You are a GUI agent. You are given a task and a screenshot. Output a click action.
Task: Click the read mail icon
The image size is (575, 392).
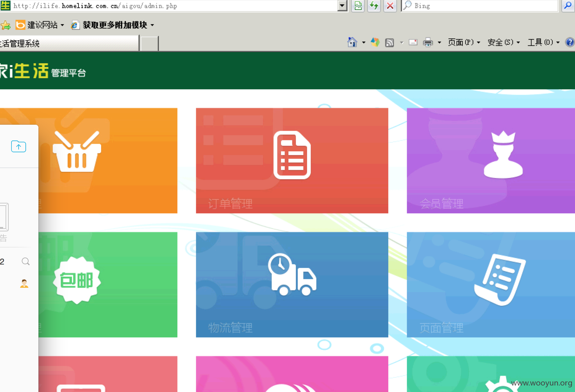[413, 42]
